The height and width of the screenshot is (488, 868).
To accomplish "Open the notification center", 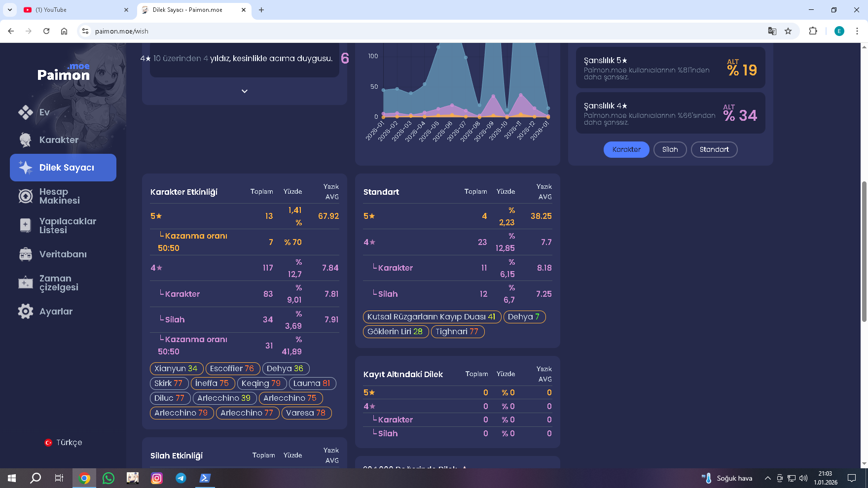I will [852, 478].
